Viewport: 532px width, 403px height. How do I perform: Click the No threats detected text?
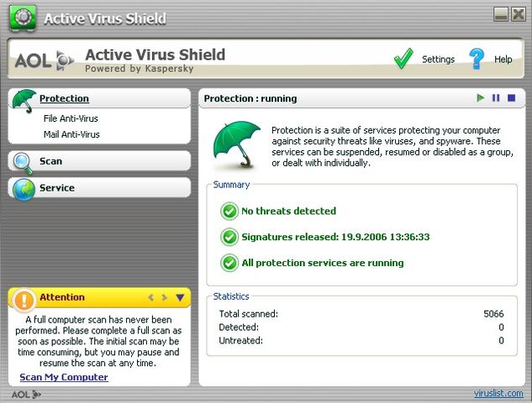click(289, 211)
